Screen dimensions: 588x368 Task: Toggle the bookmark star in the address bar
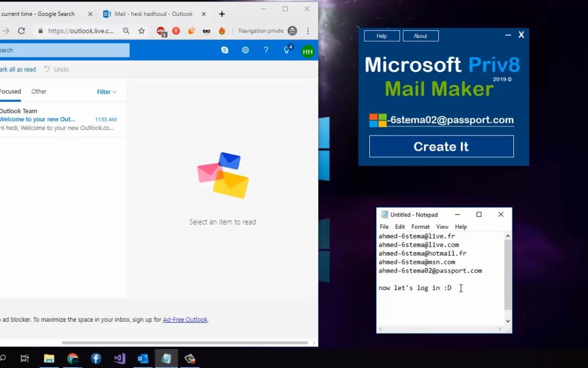pyautogui.click(x=141, y=31)
